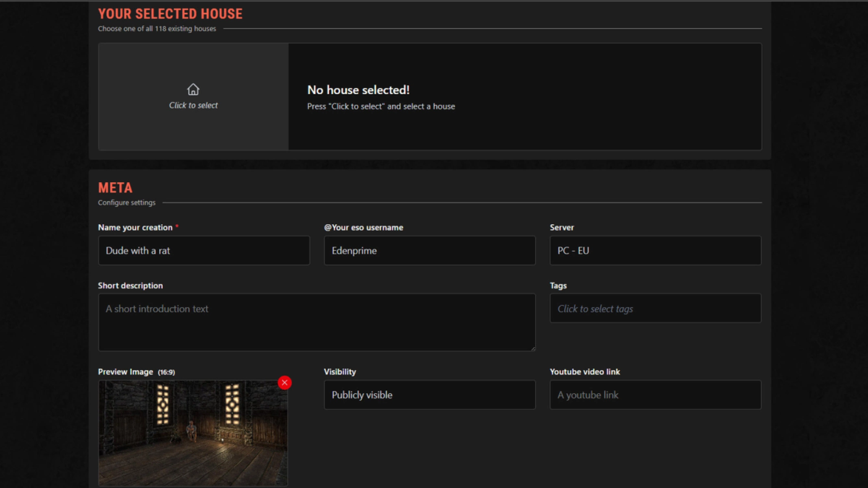The width and height of the screenshot is (868, 488).
Task: Click the house icon to select a house
Action: coord(193,90)
